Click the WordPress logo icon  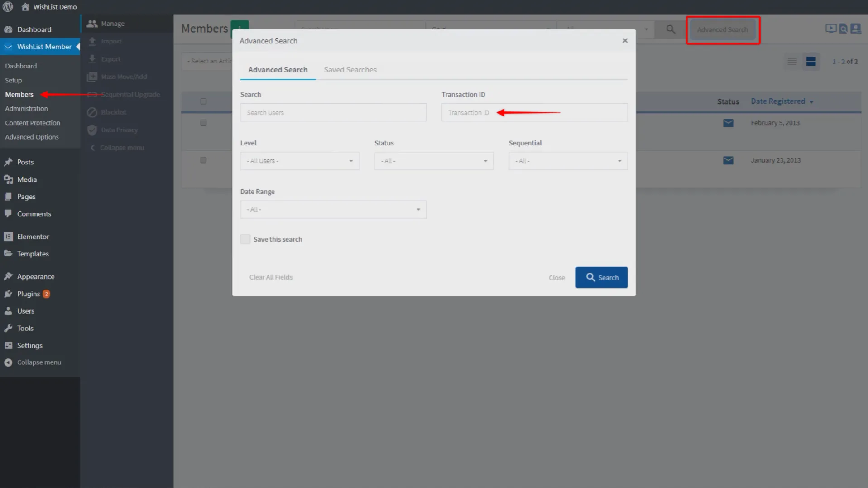(x=8, y=7)
